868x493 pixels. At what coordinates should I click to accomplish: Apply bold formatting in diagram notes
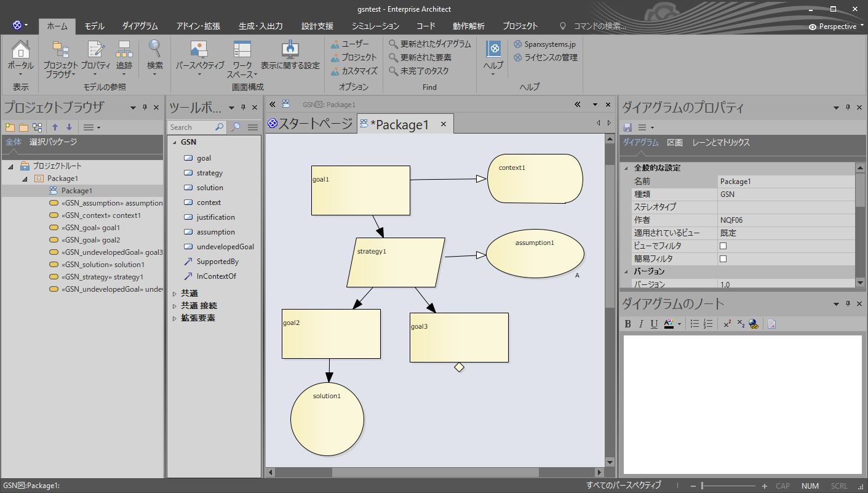click(x=628, y=324)
